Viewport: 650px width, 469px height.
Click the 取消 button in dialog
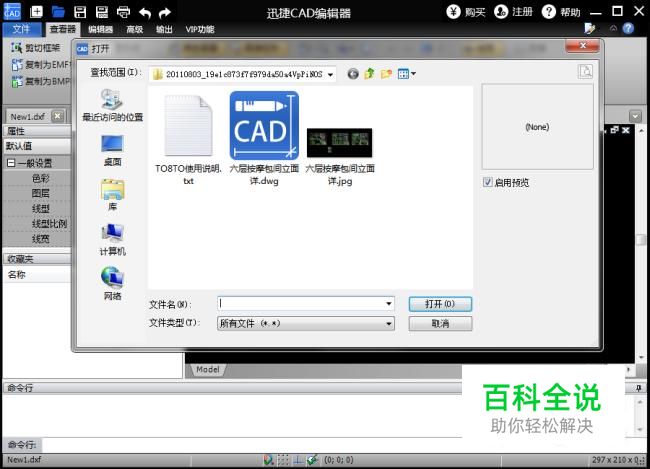[x=440, y=323]
